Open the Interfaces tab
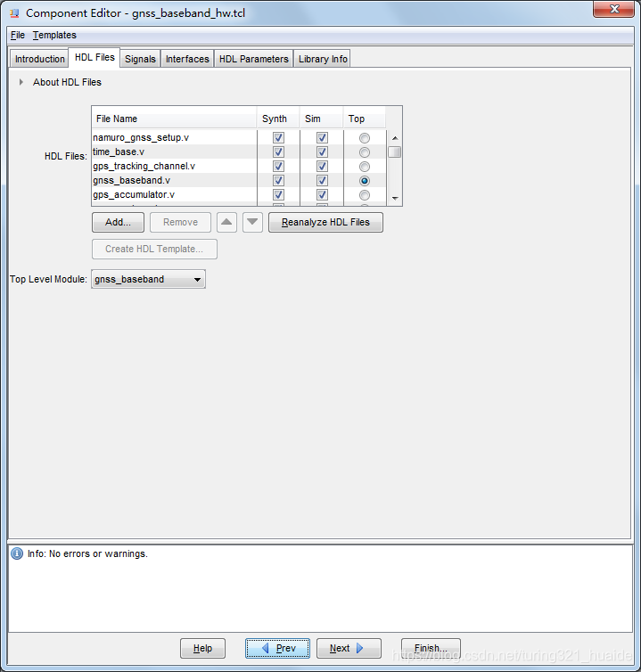The height and width of the screenshot is (672, 641). pyautogui.click(x=187, y=59)
